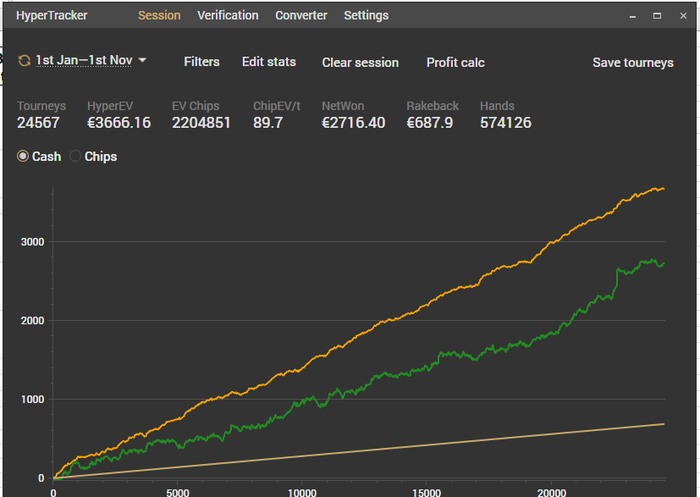Click the HyperTracker app title
700x497 pixels.
pyautogui.click(x=52, y=16)
